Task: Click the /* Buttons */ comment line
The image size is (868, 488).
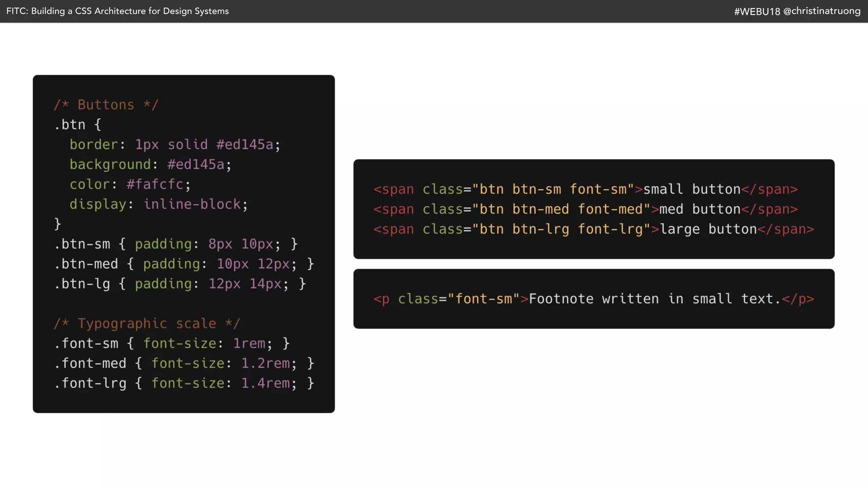Action: [106, 105]
